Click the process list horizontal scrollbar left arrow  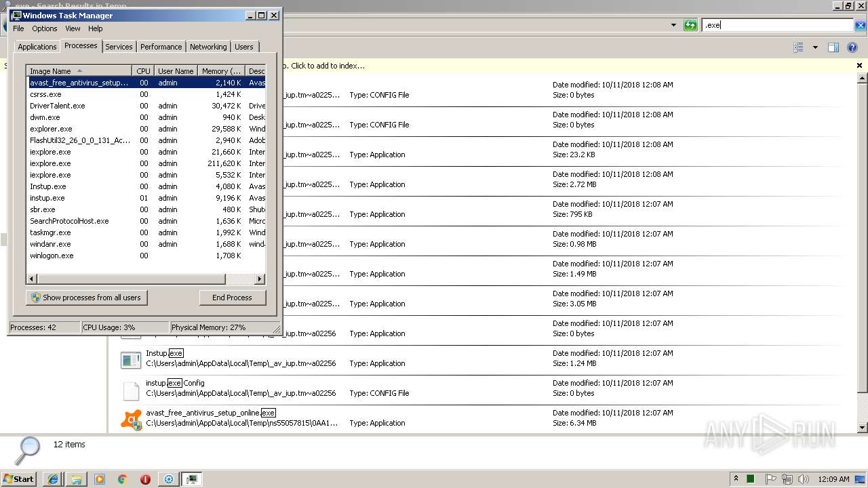tap(31, 279)
